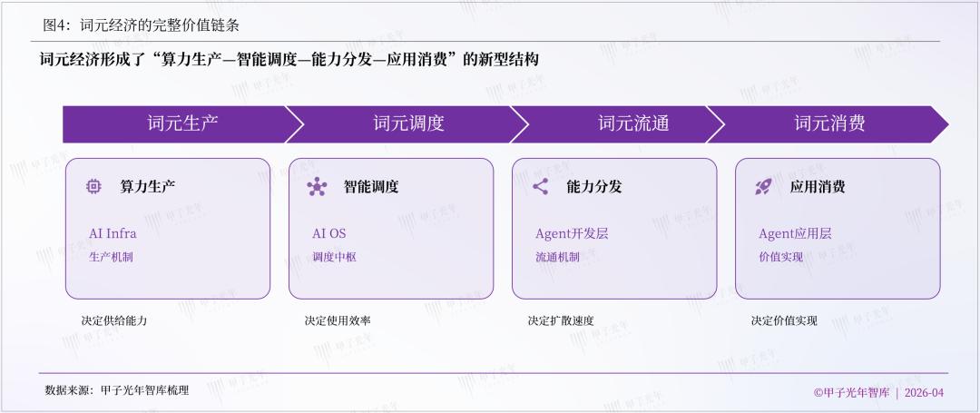
Task: Click the 决定供给能力 caption
Action: (113, 320)
